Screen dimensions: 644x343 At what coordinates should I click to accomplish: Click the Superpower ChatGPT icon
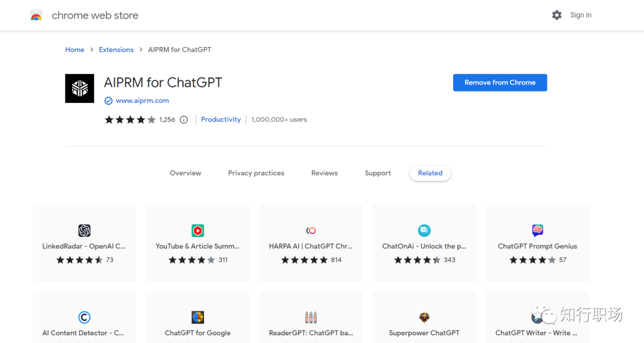425,317
